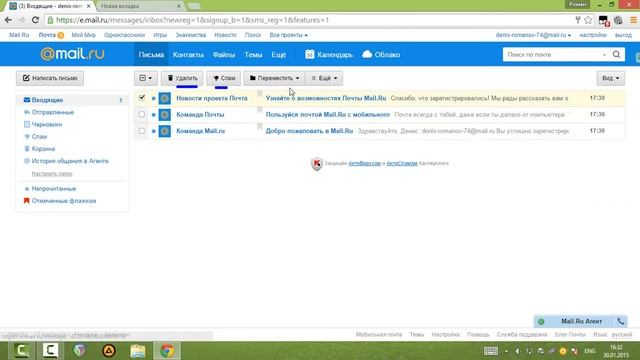Switch to the Письма tab
Viewport: 640px width, 360px height.
tap(151, 54)
